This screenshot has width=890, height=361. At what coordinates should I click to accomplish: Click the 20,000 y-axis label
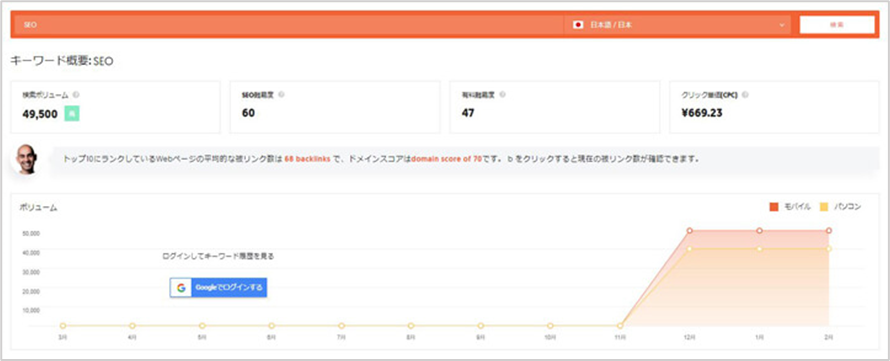click(x=31, y=291)
